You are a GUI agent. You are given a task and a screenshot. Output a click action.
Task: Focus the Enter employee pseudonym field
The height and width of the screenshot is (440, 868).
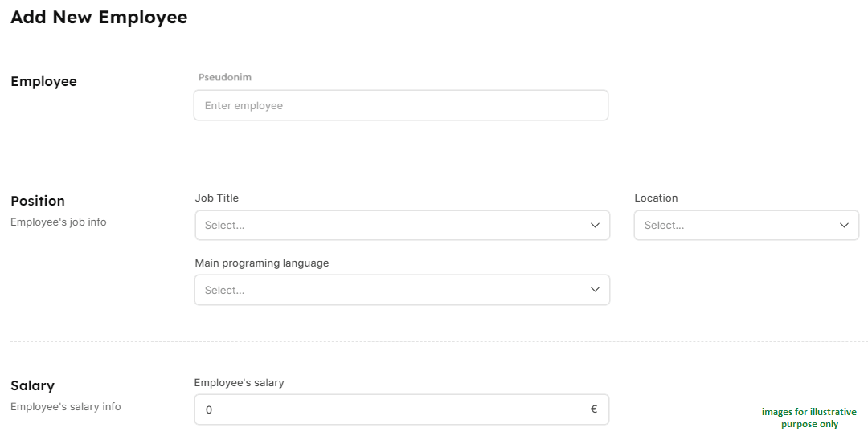coord(400,105)
